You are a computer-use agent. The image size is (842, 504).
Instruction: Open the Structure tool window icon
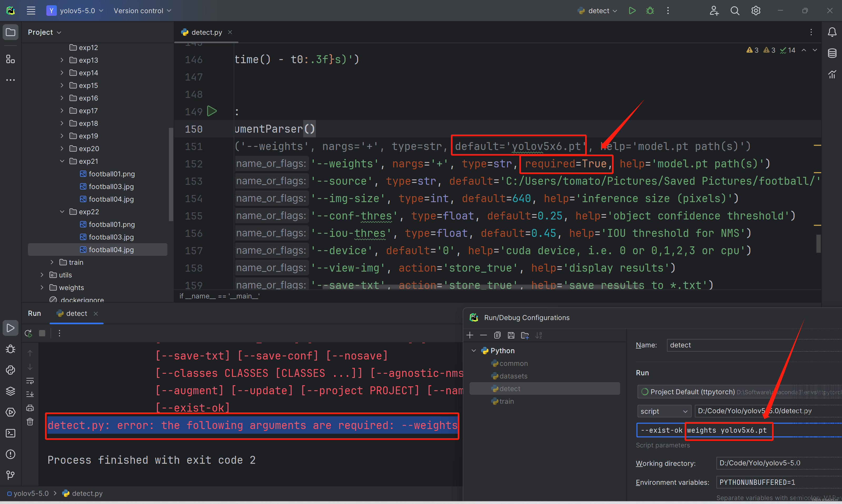click(11, 59)
